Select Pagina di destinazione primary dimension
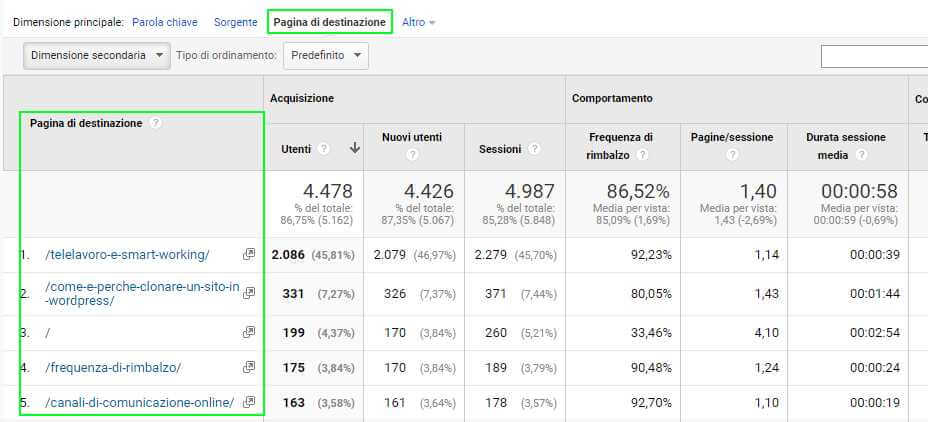This screenshot has height=422, width=928. (x=329, y=22)
